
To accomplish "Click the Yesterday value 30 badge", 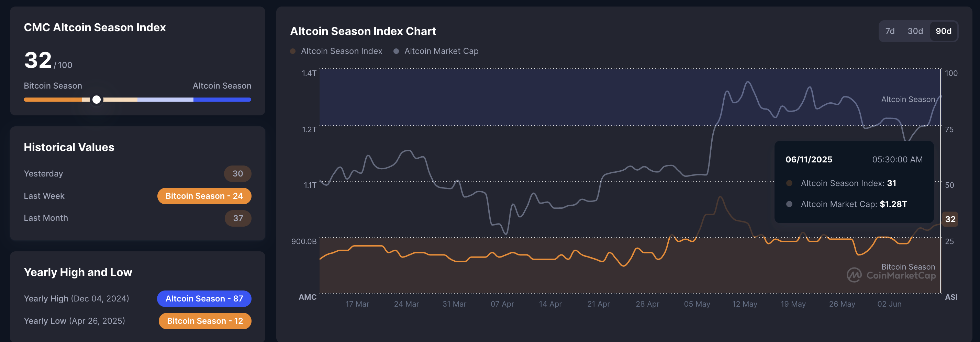I will (x=238, y=174).
